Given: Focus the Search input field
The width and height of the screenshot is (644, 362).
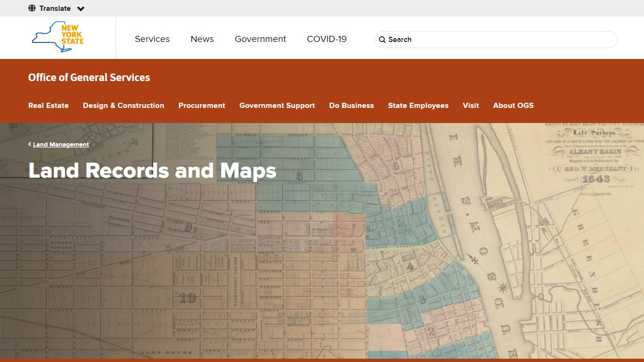Looking at the screenshot, I should pyautogui.click(x=495, y=40).
